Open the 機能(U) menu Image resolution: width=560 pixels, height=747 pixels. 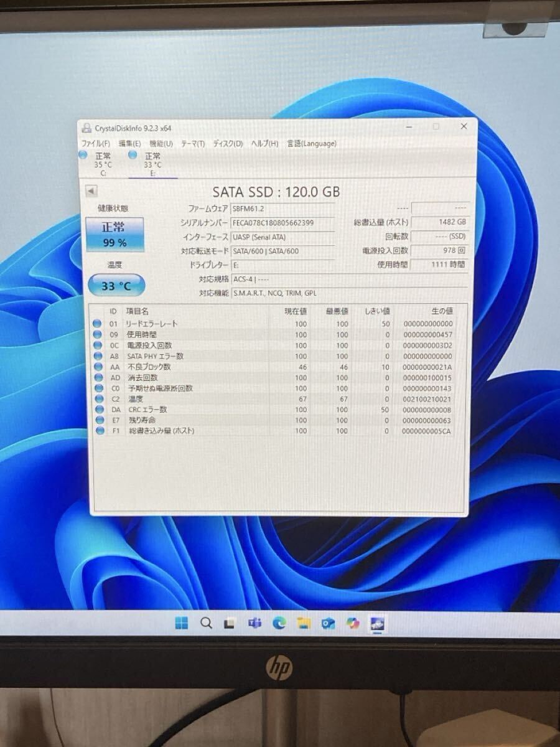[161, 144]
